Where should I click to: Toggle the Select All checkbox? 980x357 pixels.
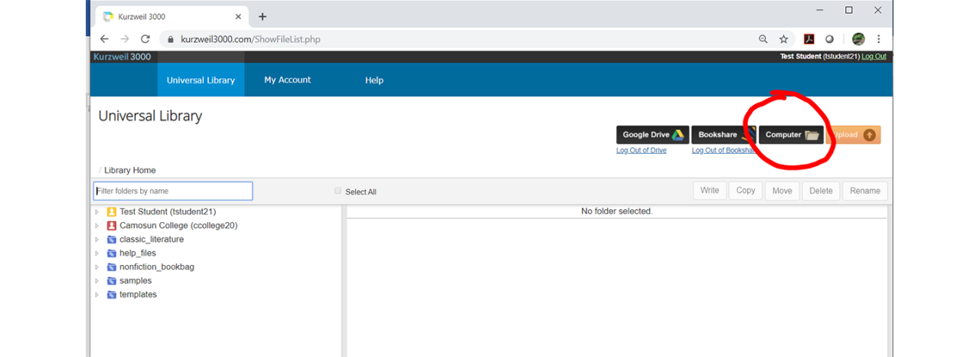(x=338, y=191)
